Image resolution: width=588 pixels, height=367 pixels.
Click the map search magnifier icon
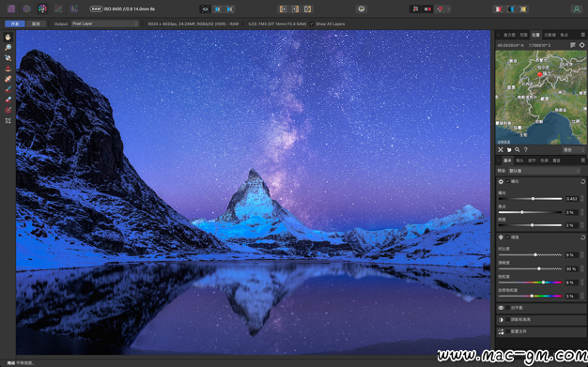[518, 149]
